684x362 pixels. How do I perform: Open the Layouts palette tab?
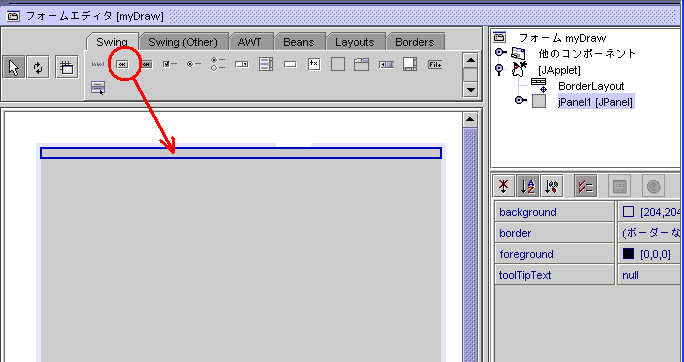point(355,42)
